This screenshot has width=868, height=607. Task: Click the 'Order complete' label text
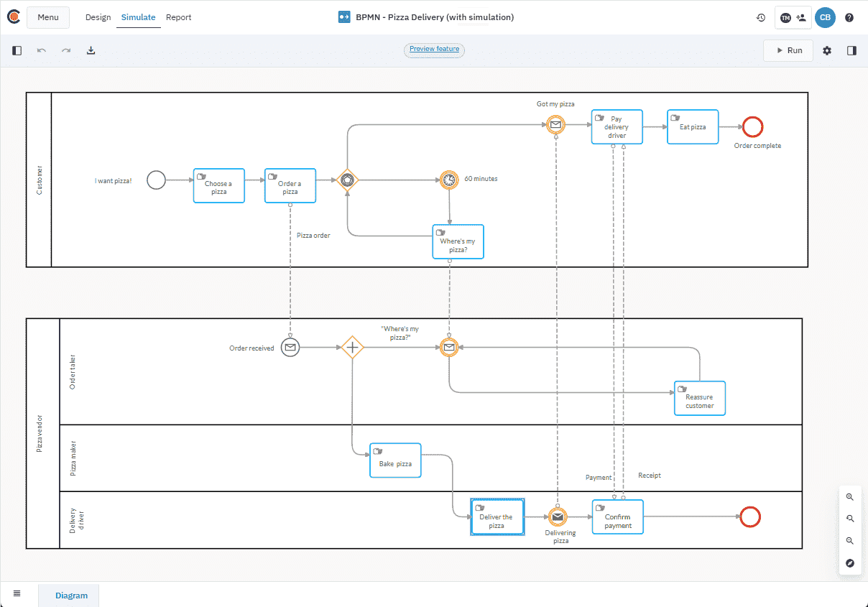click(757, 146)
